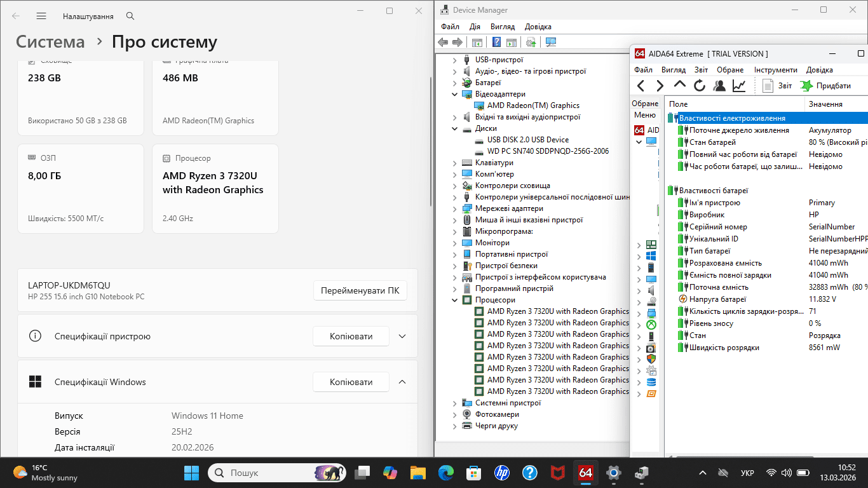
Task: Open AIDA64 benchmark results graph icon
Action: point(738,86)
